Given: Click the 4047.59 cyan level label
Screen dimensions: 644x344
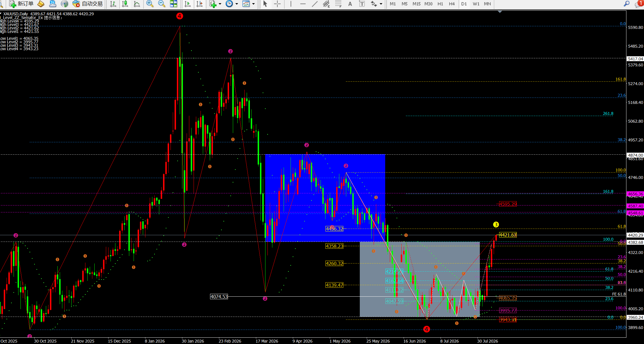Looking at the screenshot, I should click(394, 301).
